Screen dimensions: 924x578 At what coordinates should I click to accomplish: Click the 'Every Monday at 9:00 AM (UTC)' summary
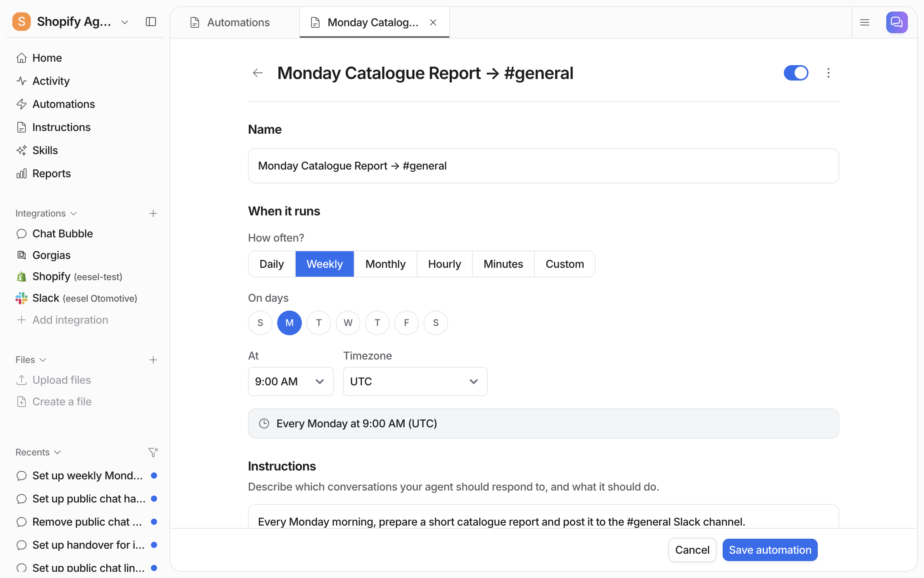[543, 423]
